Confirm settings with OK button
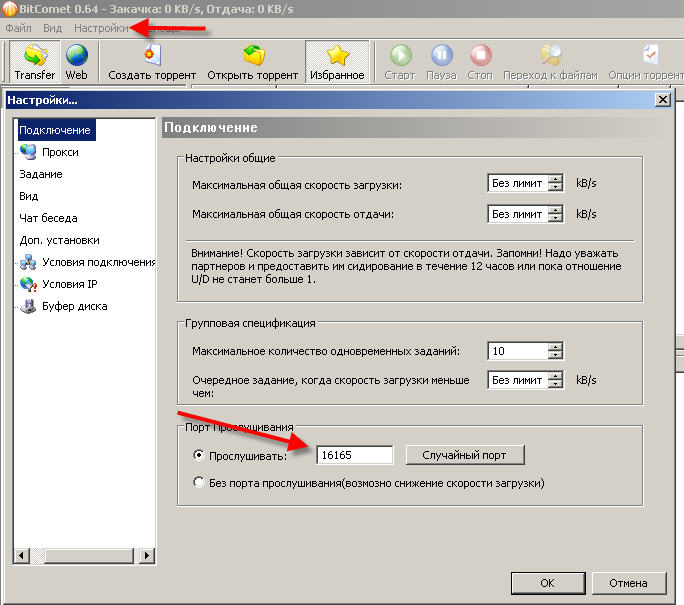 pos(547,583)
